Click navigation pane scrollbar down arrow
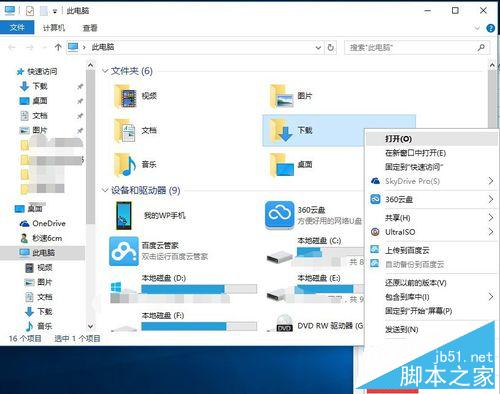Viewport: 500px width, 394px height. [90, 326]
